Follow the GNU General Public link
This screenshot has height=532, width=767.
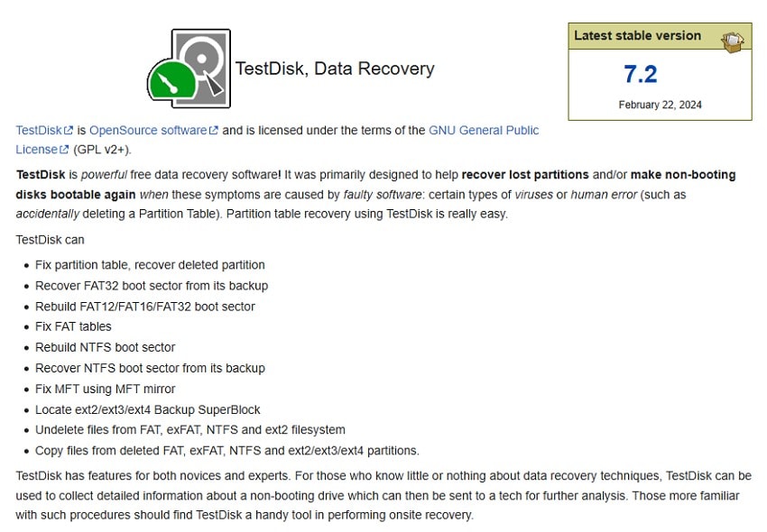pos(484,130)
